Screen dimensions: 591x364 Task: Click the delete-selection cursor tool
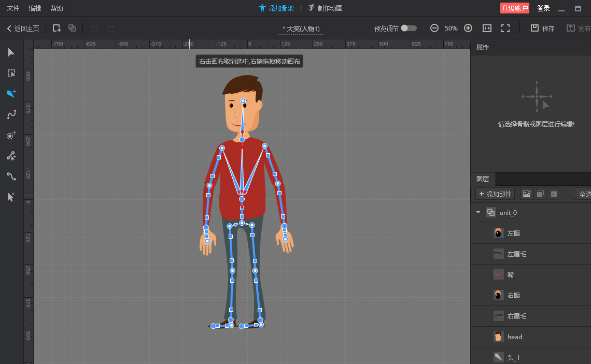tap(11, 197)
